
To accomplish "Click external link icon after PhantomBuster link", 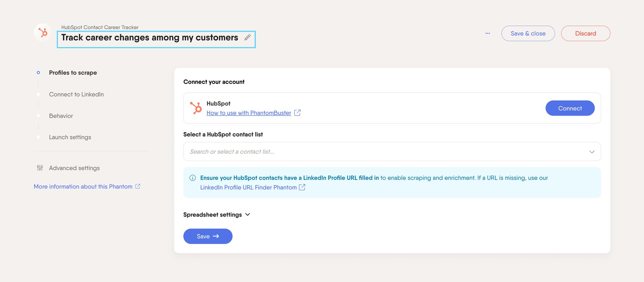I will pos(298,113).
